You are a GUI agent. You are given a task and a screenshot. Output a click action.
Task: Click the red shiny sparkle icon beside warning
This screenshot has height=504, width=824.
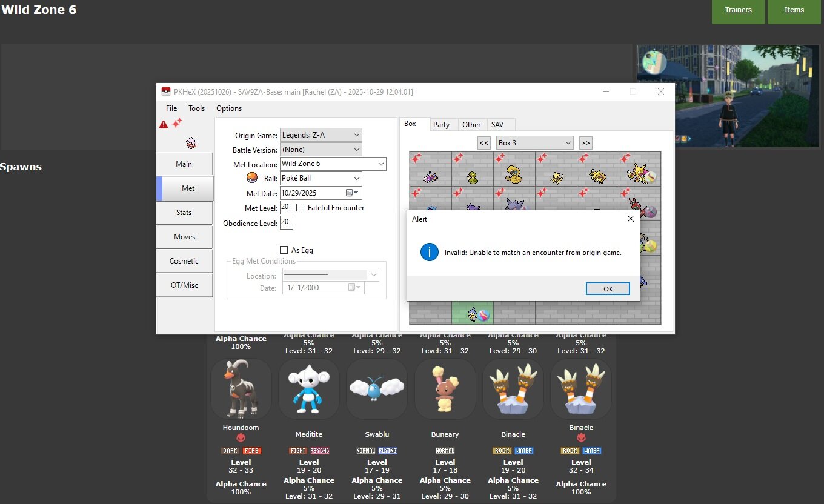coord(177,123)
